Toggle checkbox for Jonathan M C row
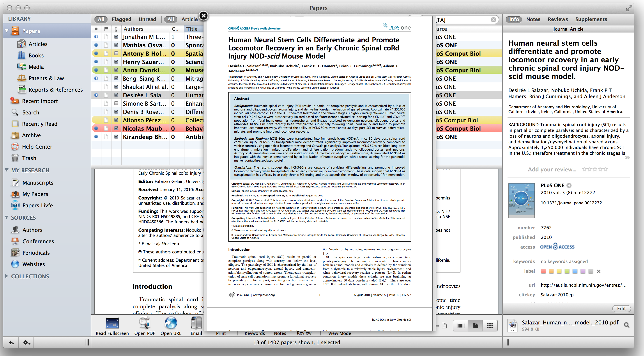 [116, 37]
